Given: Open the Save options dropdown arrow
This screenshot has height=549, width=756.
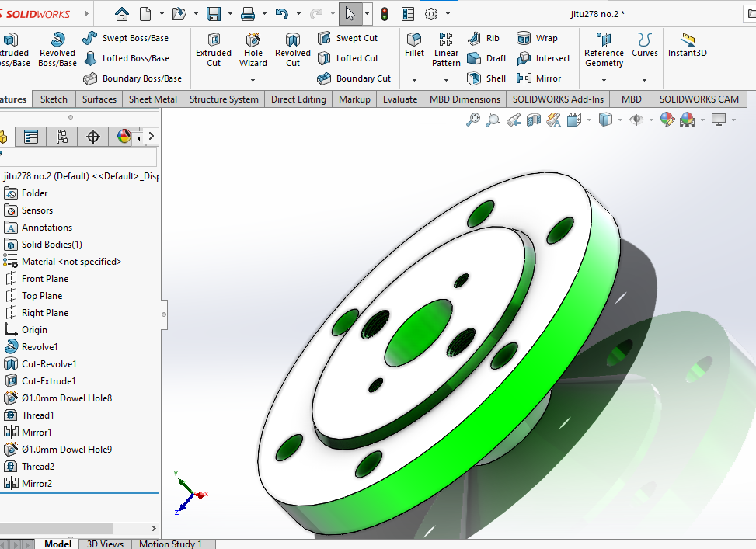Looking at the screenshot, I should click(231, 14).
